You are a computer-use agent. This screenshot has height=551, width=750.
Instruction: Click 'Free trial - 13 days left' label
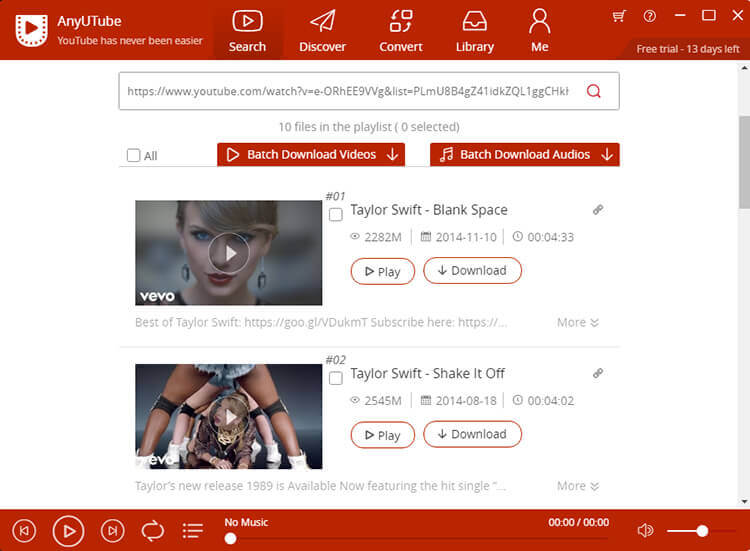tap(688, 49)
